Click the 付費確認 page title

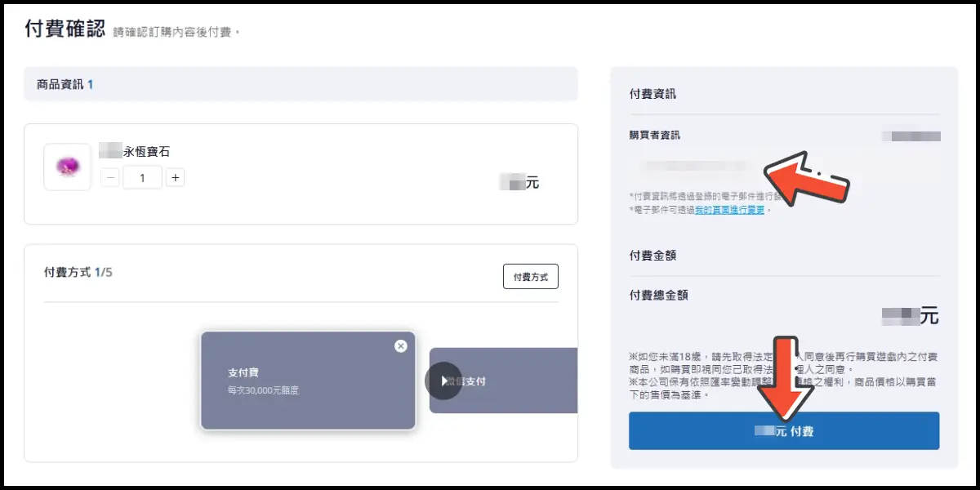tap(65, 29)
